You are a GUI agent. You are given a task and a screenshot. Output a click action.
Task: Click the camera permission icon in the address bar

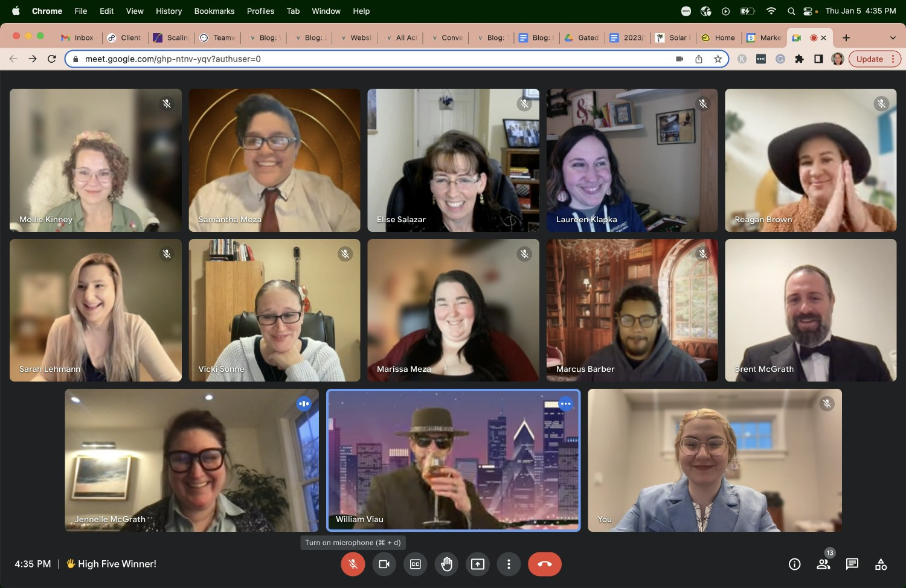click(x=679, y=59)
